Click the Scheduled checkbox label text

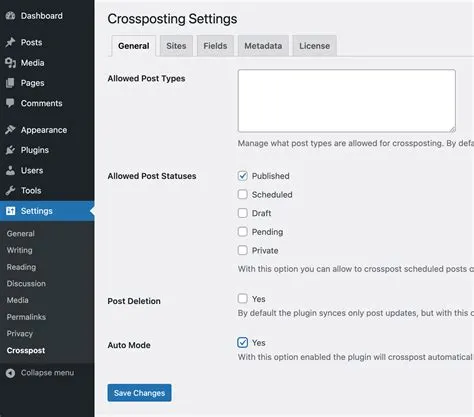coord(272,195)
